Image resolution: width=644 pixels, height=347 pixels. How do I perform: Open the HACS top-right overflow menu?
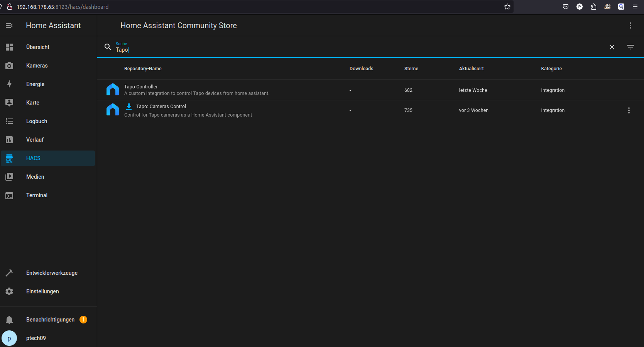630,25
